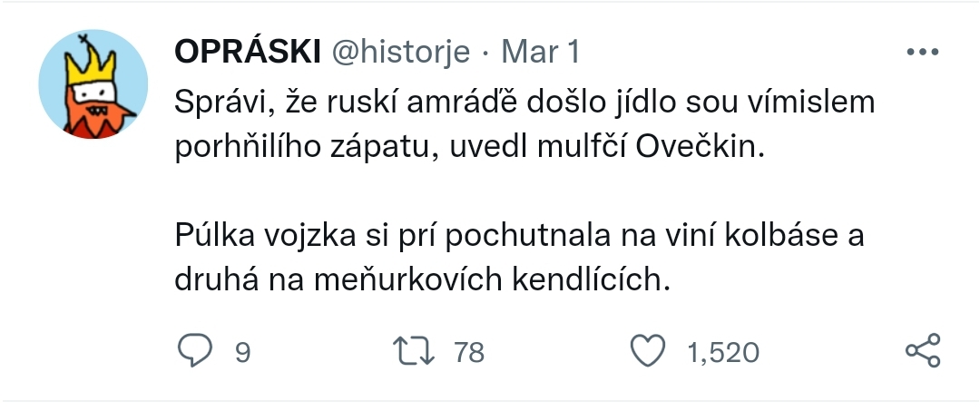Retweet this post using the arrows icon
980x411 pixels.
click(x=415, y=351)
